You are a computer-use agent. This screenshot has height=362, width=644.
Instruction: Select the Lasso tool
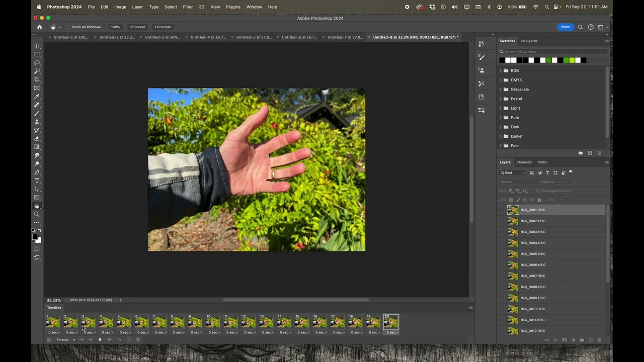pos(37,63)
